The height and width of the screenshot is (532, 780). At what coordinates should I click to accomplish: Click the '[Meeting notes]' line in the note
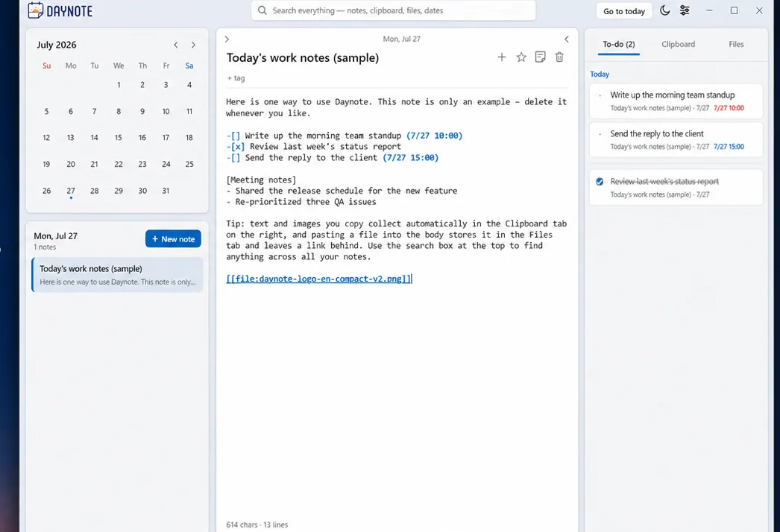[x=261, y=180]
